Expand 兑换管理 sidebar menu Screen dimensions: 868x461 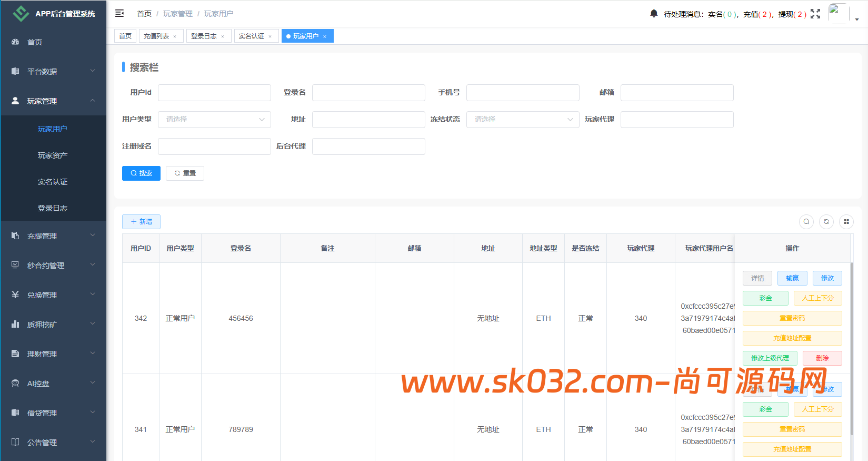pyautogui.click(x=53, y=295)
